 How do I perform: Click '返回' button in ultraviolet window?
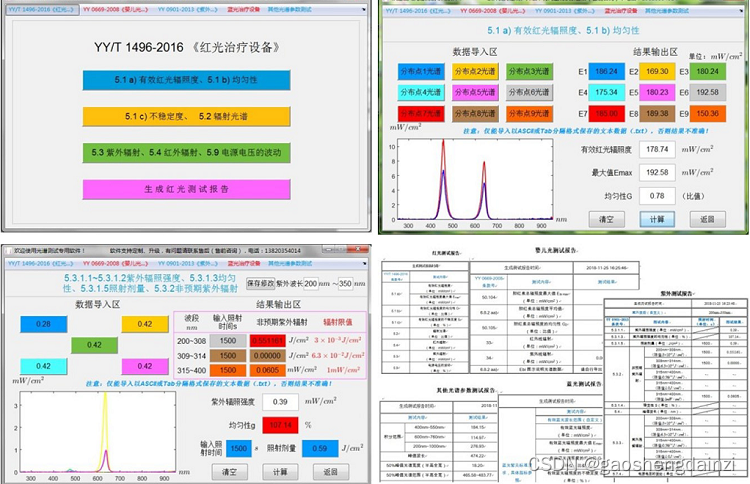click(331, 472)
